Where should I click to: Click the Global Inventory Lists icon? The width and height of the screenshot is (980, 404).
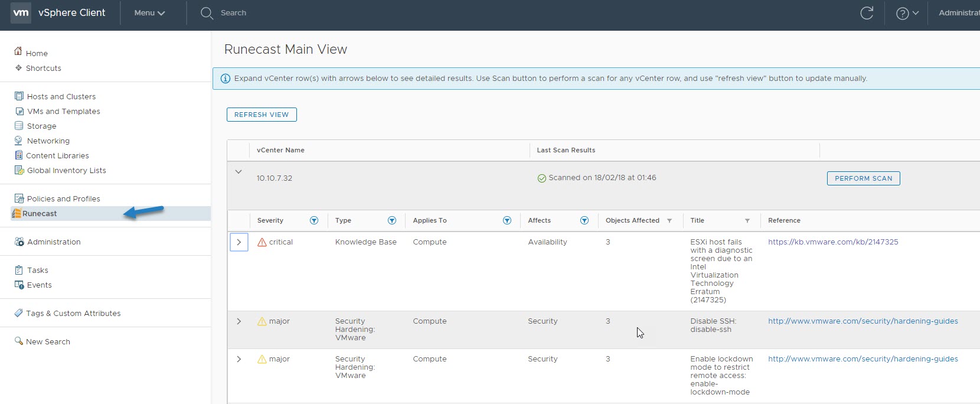point(19,170)
